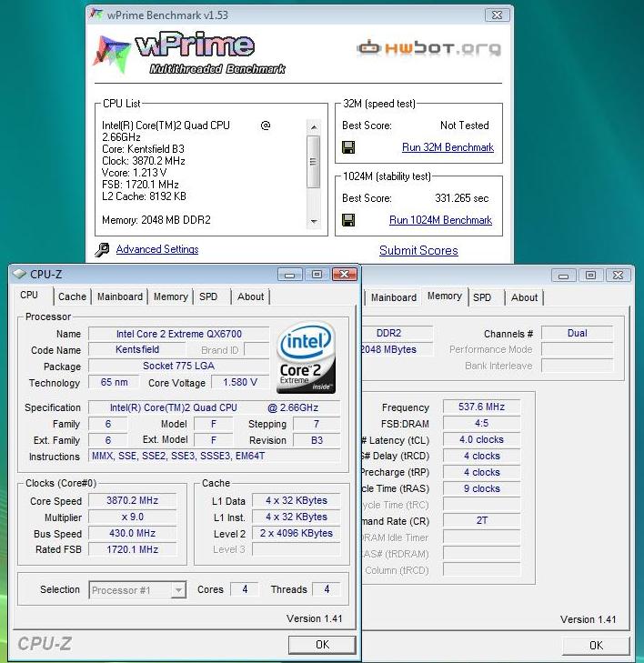Click the Multiplier value x 9.0
Image resolution: width=644 pixels, height=663 pixels.
click(133, 517)
